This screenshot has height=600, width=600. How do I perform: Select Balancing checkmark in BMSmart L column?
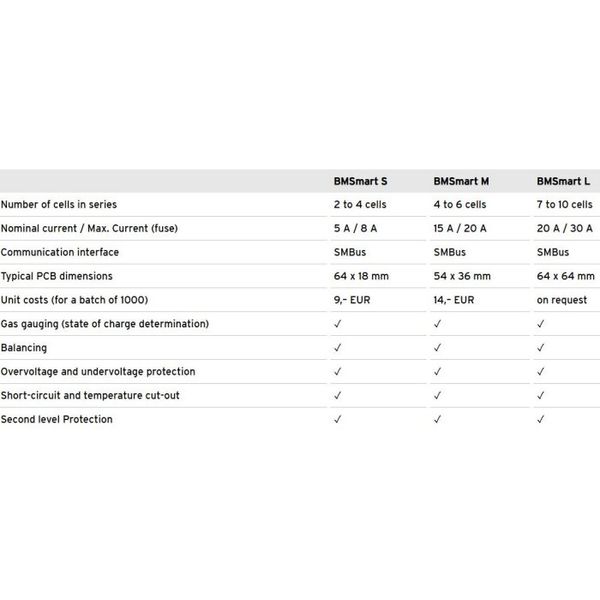(540, 347)
